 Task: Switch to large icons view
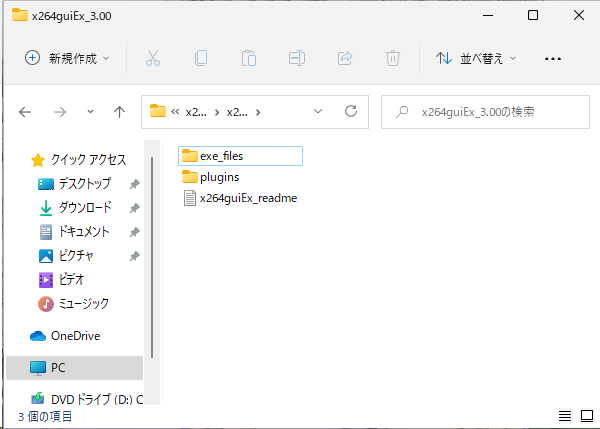pyautogui.click(x=587, y=416)
